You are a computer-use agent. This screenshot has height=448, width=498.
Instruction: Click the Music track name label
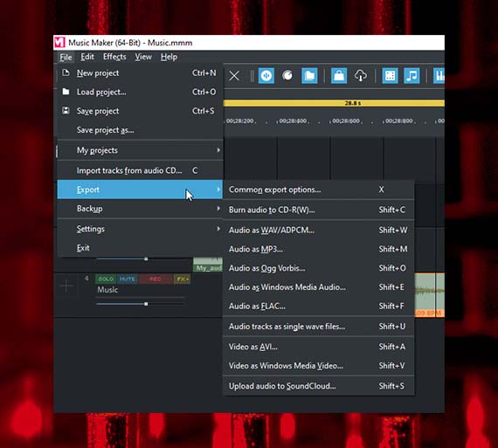[x=107, y=290]
